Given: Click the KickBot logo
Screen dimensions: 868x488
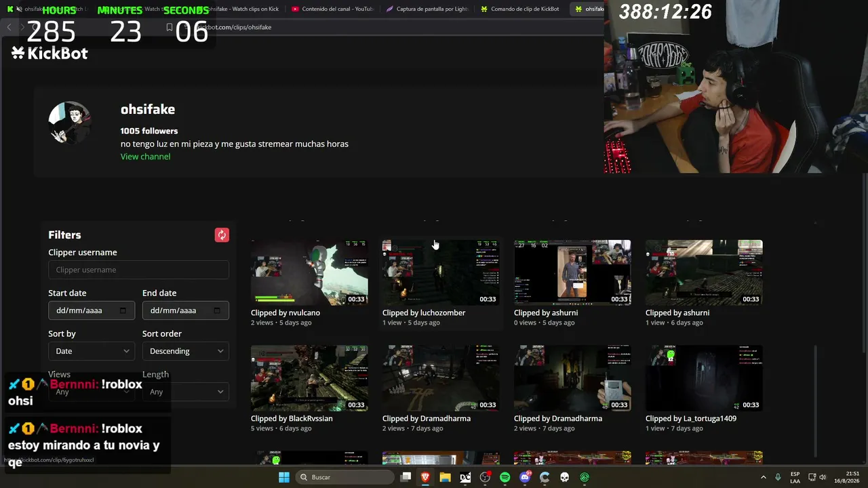Looking at the screenshot, I should [50, 53].
